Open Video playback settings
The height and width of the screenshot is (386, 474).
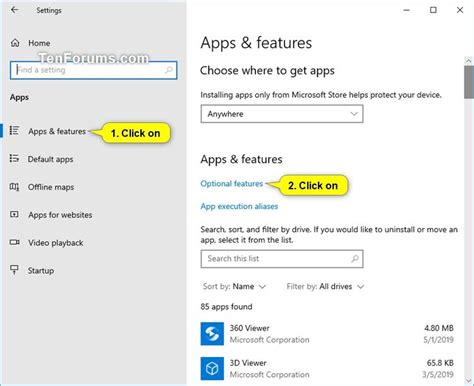pyautogui.click(x=56, y=243)
